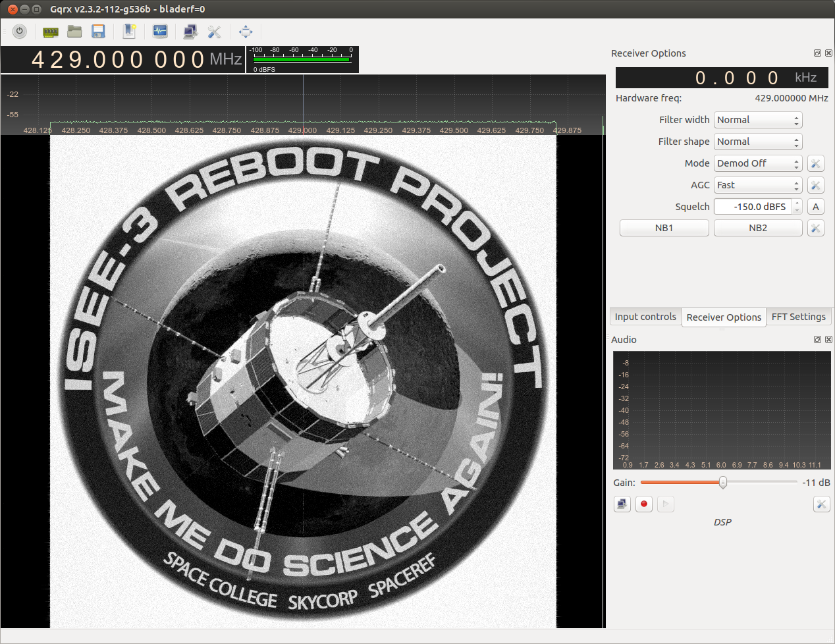Image resolution: width=835 pixels, height=644 pixels.
Task: Expand the AGC dropdown set to Fast
Action: tap(757, 185)
